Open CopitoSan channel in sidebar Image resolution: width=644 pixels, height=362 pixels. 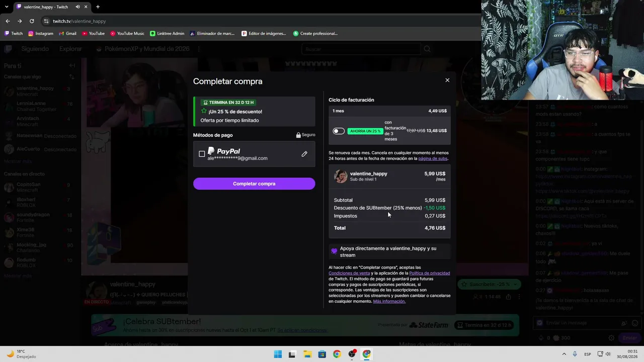[39, 187]
